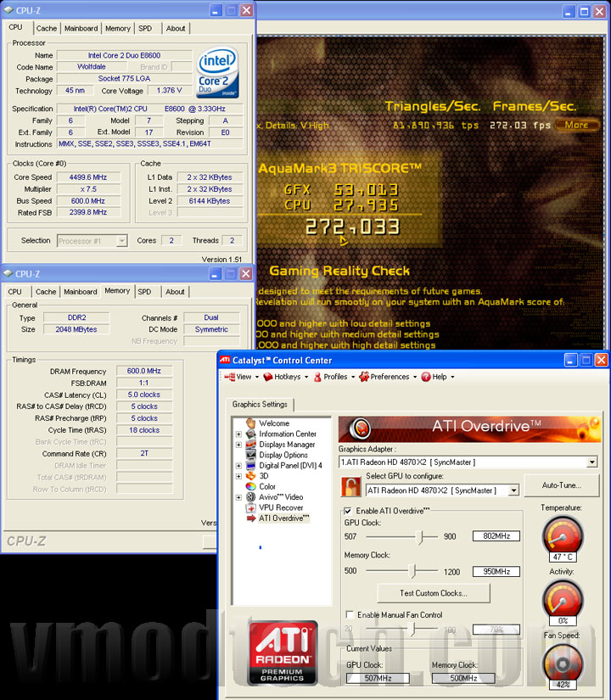The image size is (611, 700).
Task: Click the Catalyst Control Center title icon
Action: pos(225,360)
